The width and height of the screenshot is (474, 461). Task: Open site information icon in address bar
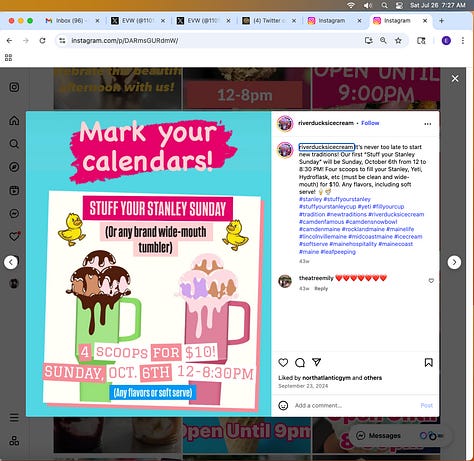click(62, 41)
